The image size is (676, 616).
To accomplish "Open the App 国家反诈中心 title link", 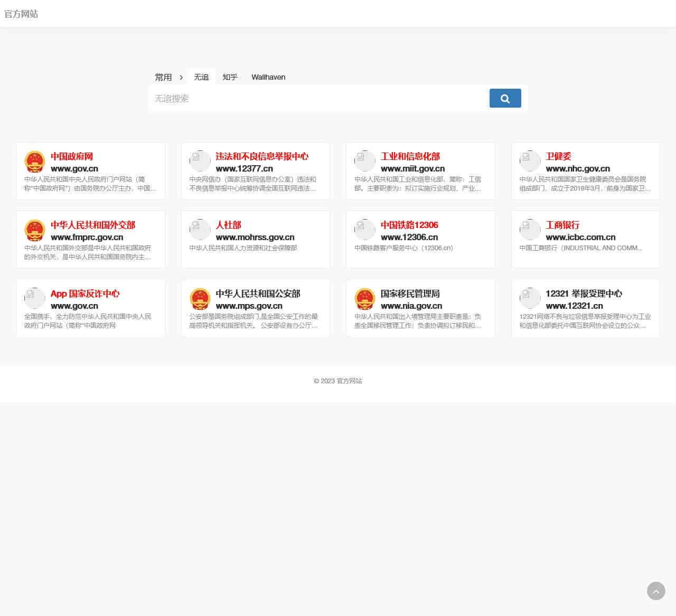I will pyautogui.click(x=85, y=293).
